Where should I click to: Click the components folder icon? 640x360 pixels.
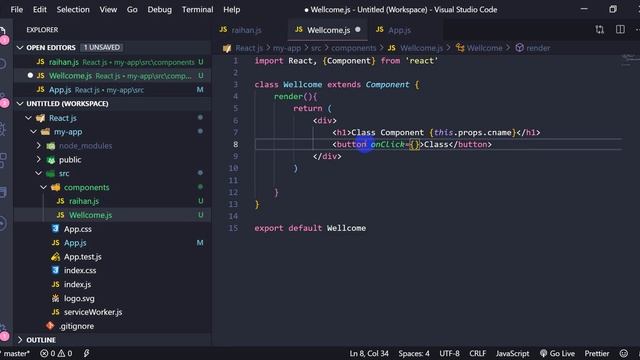tap(56, 187)
